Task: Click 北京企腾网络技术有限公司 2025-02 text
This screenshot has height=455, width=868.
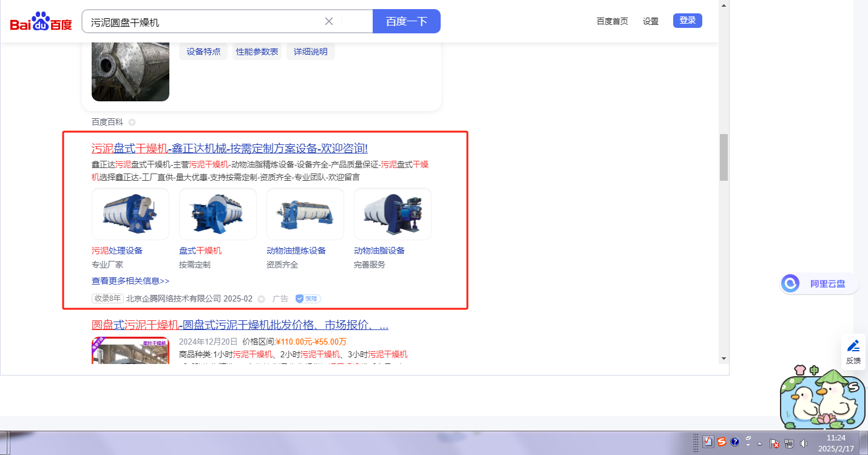Action: tap(189, 298)
